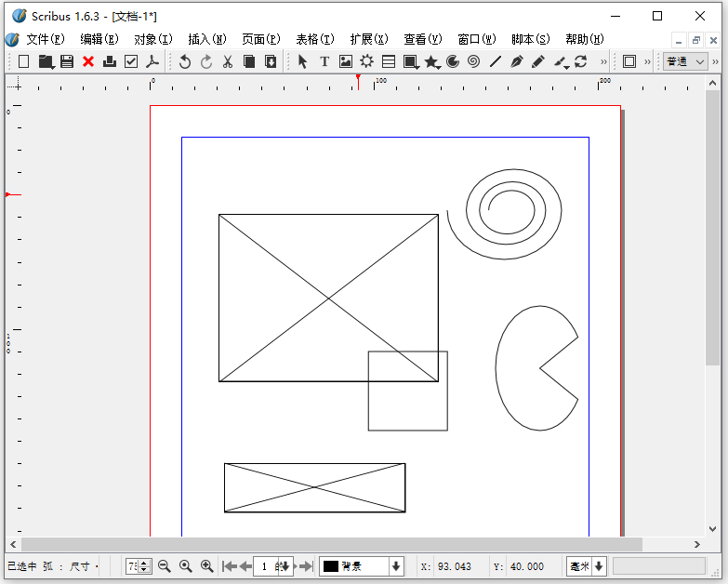728x584 pixels.
Task: Expand the 毫米 unit dropdown
Action: point(599,566)
